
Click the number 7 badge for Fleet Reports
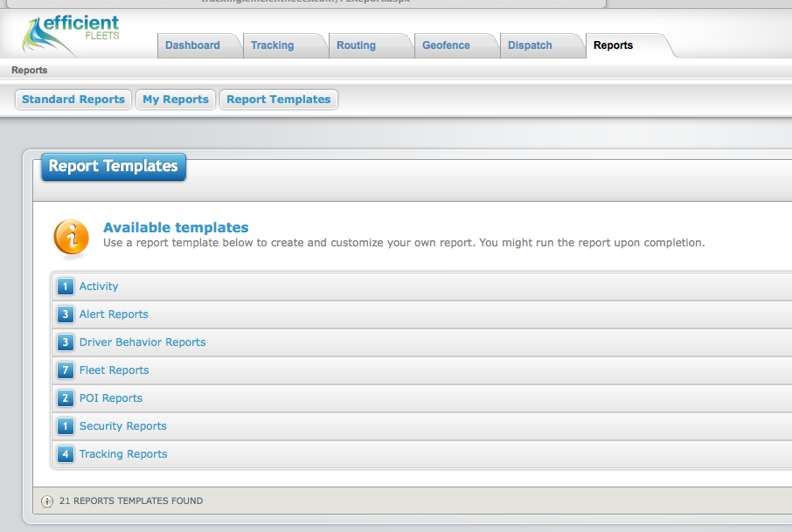tap(66, 370)
